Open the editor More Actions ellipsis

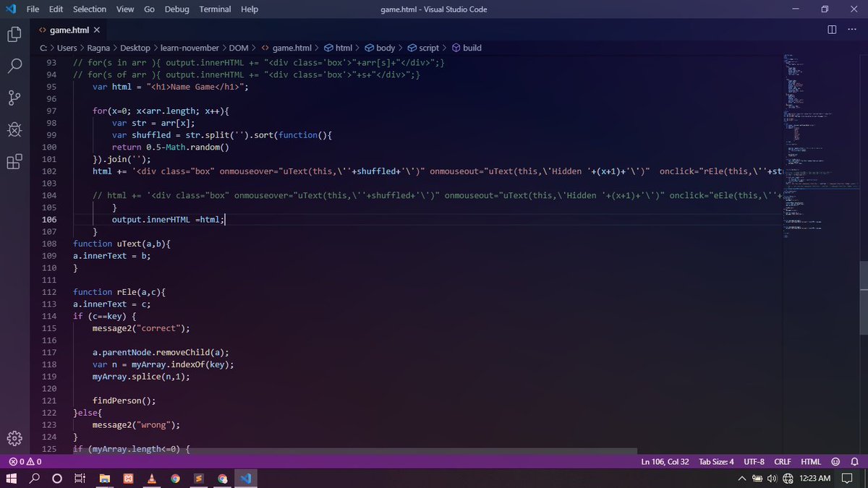[851, 30]
